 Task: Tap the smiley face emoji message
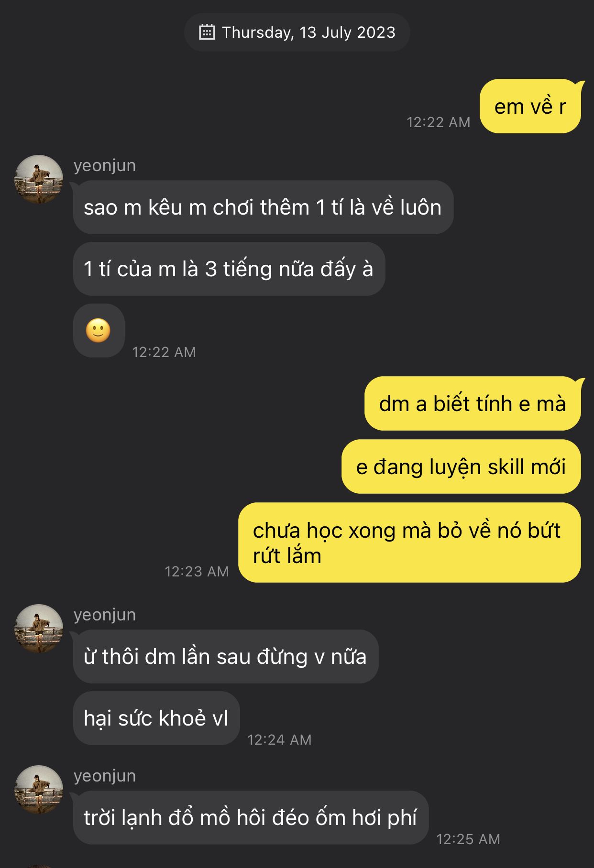click(x=99, y=330)
